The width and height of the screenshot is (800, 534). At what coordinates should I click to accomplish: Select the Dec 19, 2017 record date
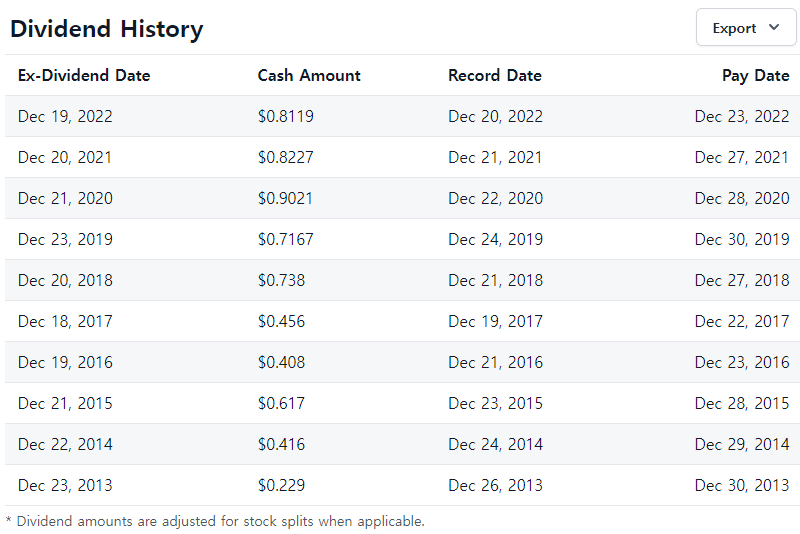tap(495, 321)
